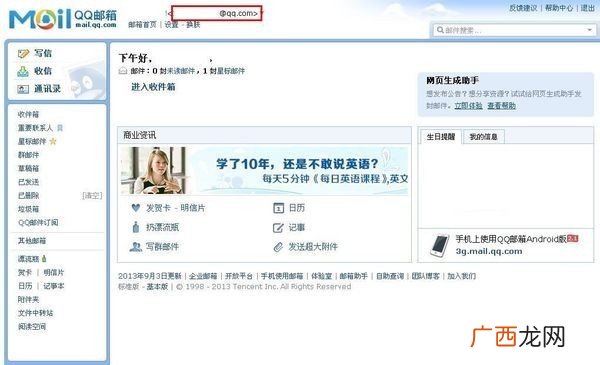
Task: Click the magnifier icon in search box
Action: coord(440,30)
